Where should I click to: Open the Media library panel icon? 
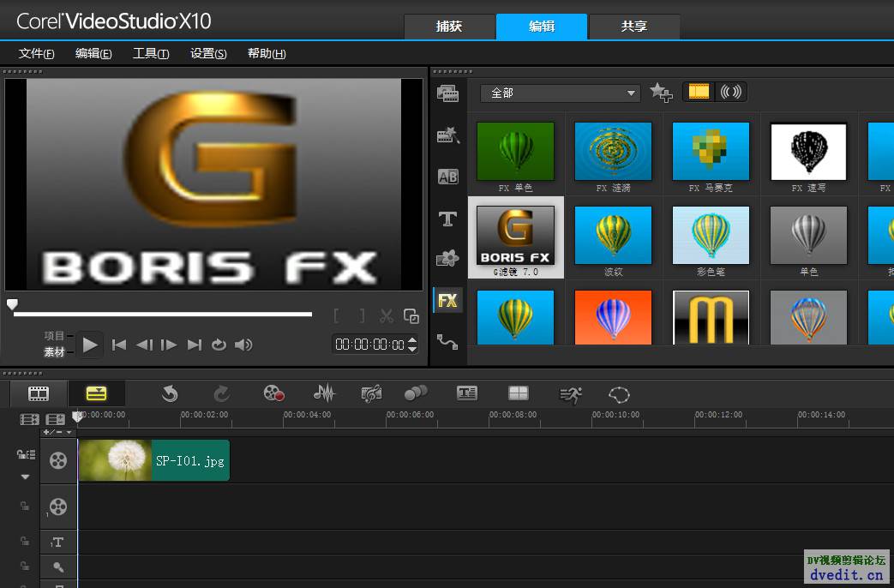pyautogui.click(x=447, y=93)
